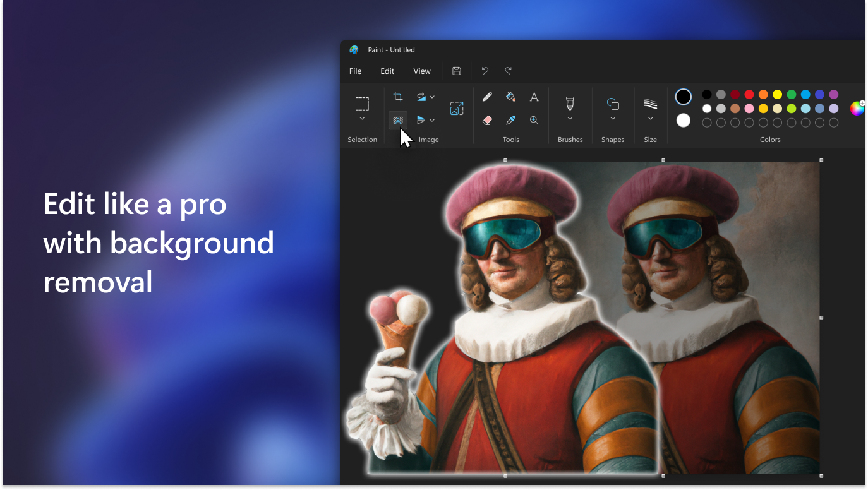
Task: Save the current image
Action: (x=456, y=71)
